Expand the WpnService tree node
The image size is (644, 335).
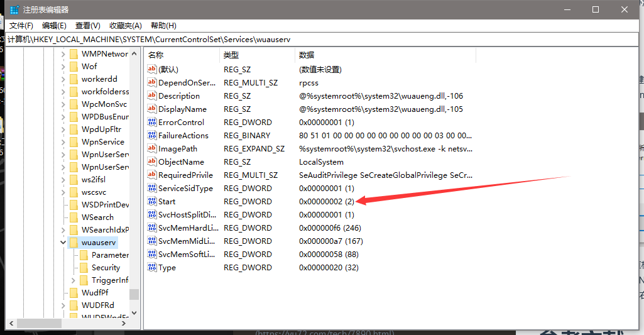coord(63,142)
